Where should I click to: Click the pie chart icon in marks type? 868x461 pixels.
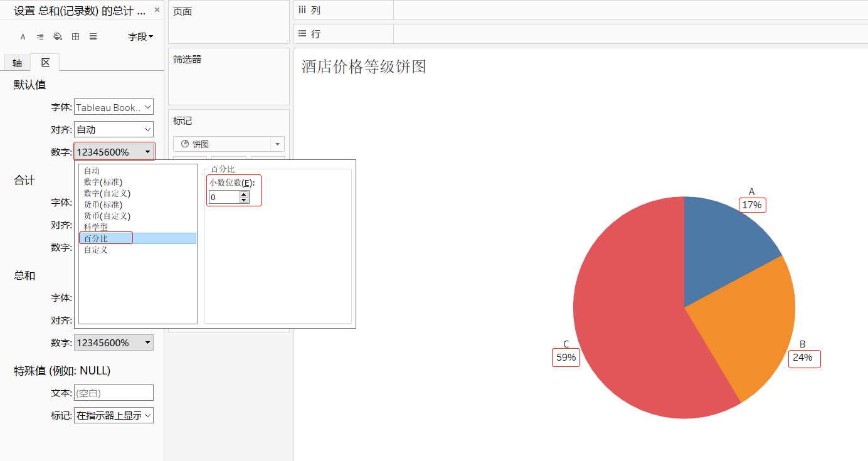click(185, 144)
